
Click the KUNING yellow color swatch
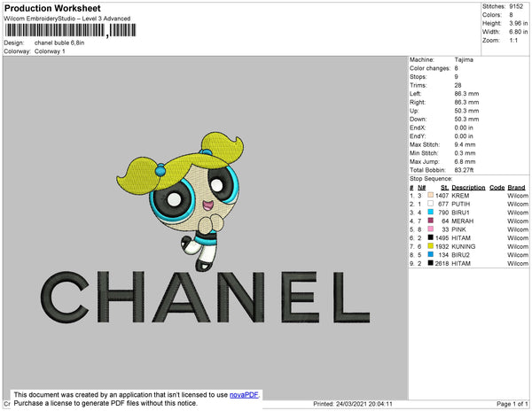coord(431,246)
